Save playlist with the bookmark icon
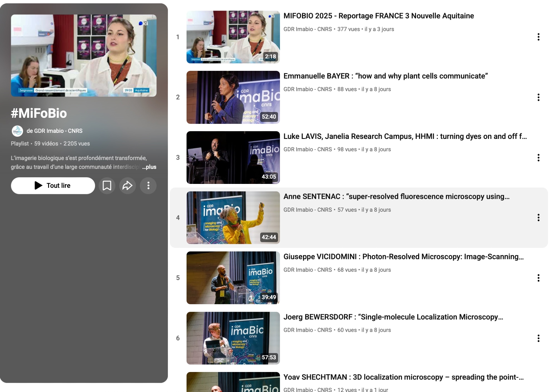Screen dimensions: 556x392 (x=107, y=186)
